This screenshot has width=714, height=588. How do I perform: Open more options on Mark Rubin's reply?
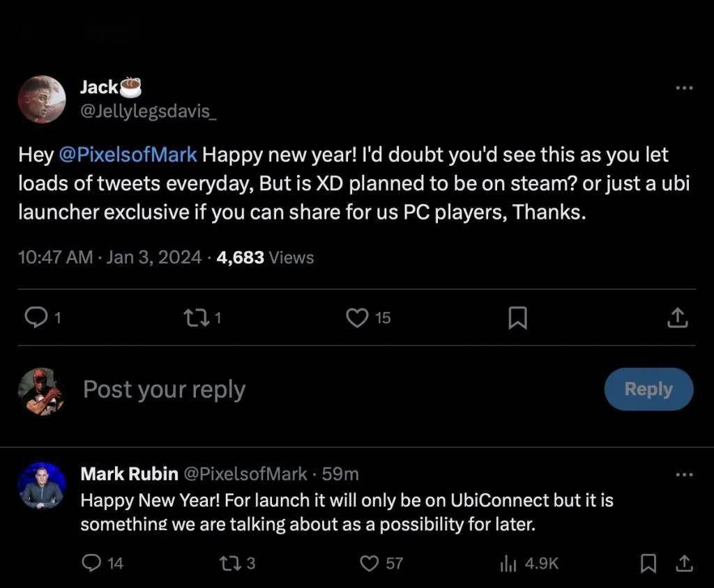684,474
